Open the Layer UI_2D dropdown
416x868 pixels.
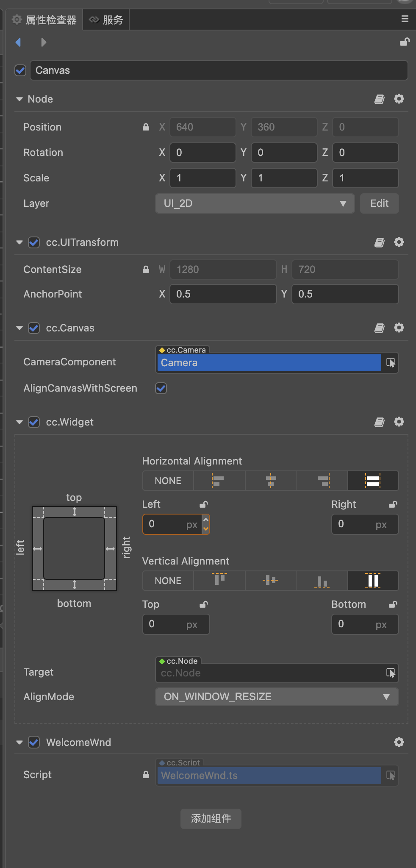(x=255, y=203)
